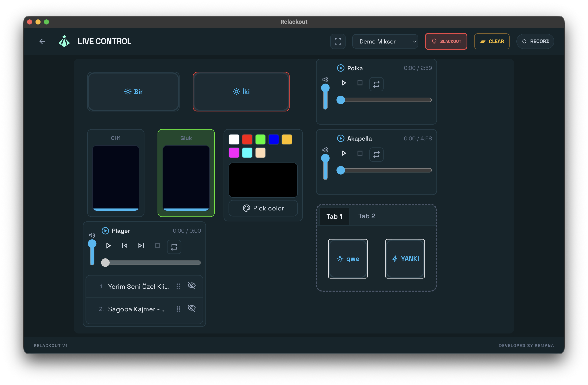588x385 pixels.
Task: Select the magenta color swatch
Action: 234,153
